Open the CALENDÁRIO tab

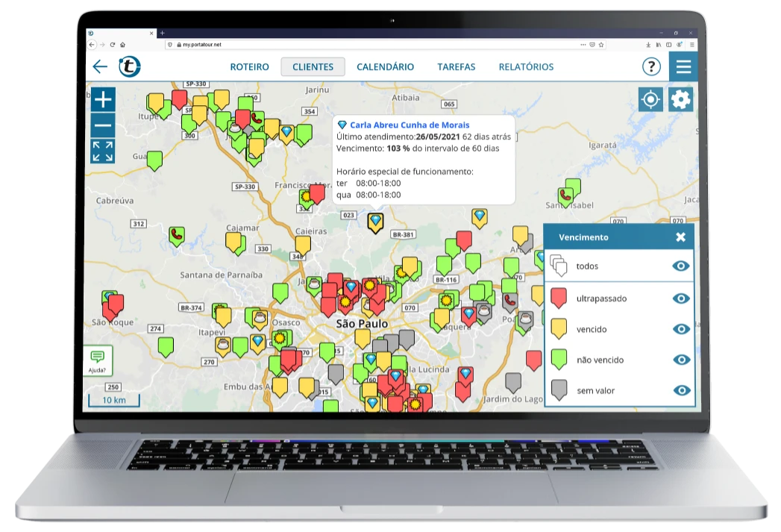pos(385,66)
